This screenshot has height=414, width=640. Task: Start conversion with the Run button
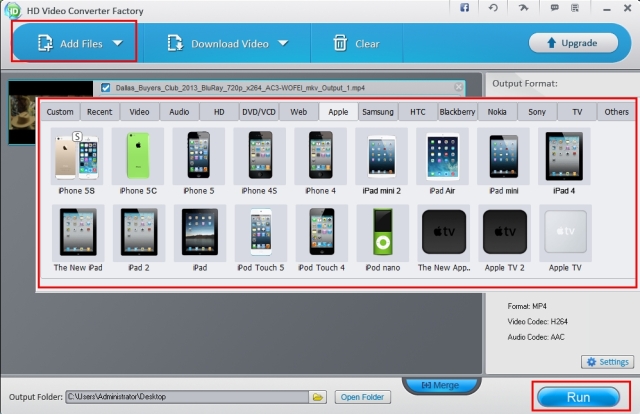pyautogui.click(x=578, y=397)
